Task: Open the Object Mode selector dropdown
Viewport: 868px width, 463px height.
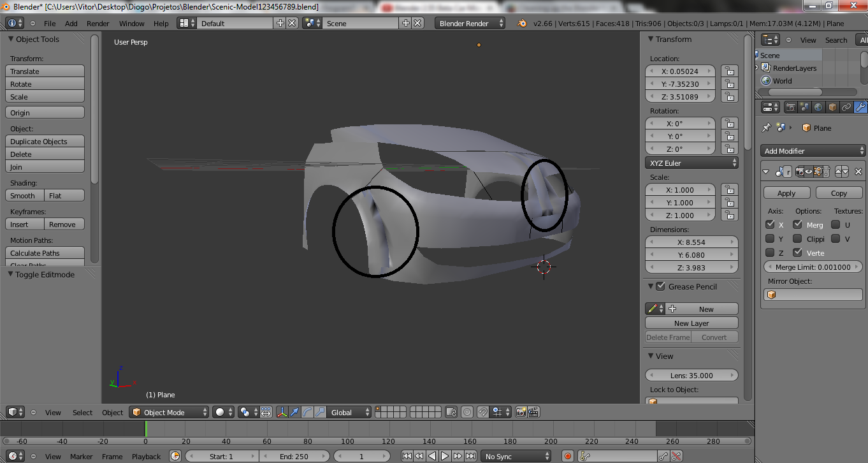Action: (170, 413)
